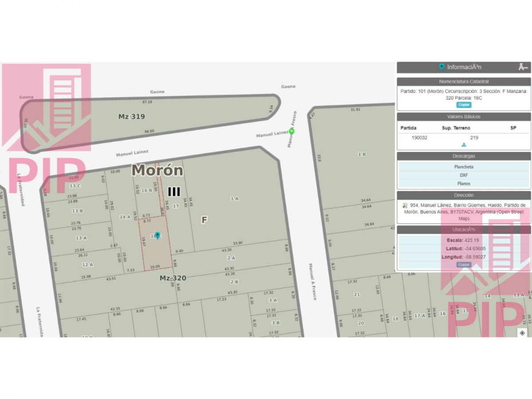
Task: Click the Descargas section header
Action: point(464,156)
